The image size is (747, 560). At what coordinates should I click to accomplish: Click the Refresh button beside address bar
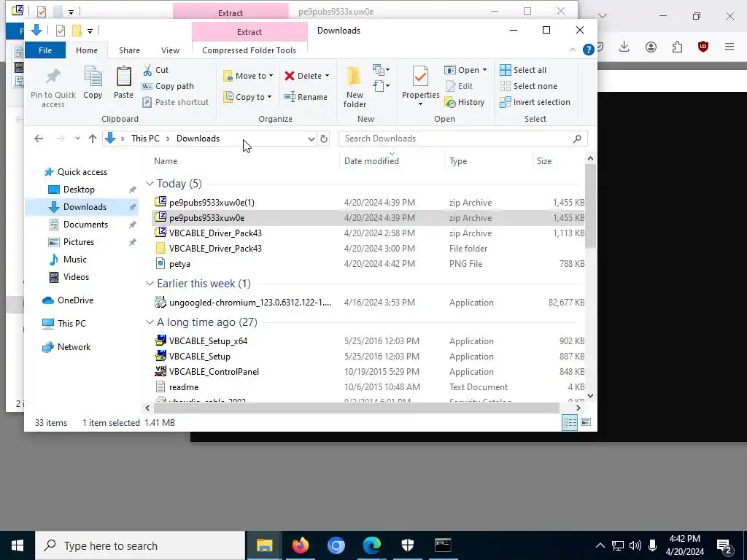[324, 139]
